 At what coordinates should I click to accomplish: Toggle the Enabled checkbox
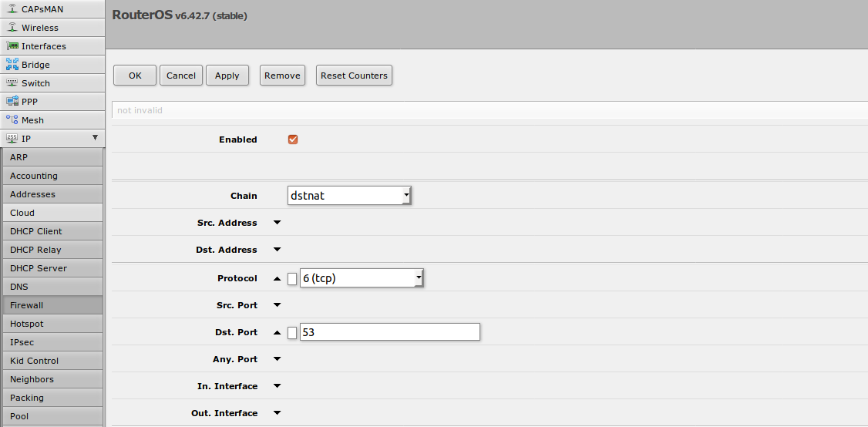click(293, 140)
